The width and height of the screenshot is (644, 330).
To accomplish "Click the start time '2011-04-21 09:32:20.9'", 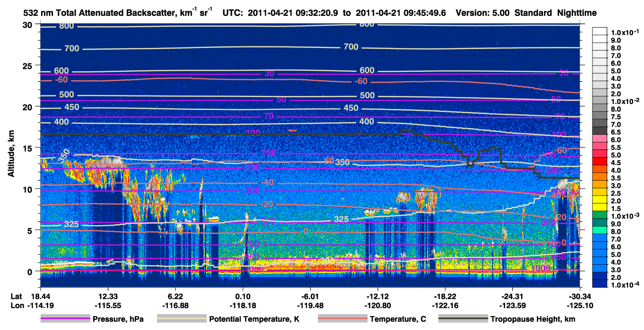I will (293, 13).
